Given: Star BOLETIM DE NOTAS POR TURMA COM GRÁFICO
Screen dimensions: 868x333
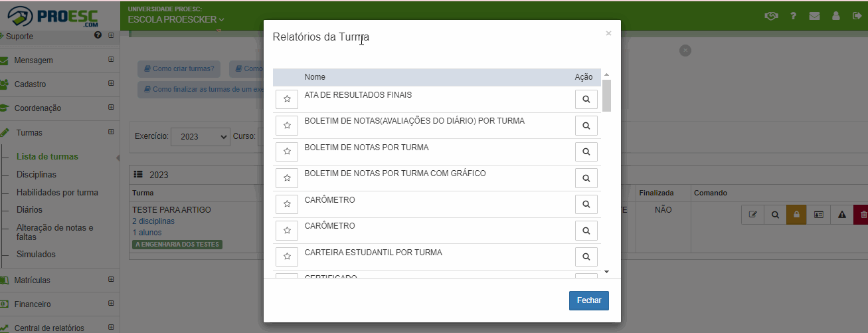Looking at the screenshot, I should 287,178.
